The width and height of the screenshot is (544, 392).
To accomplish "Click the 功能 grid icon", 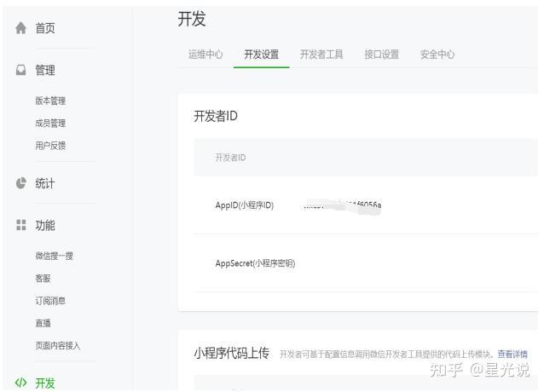I will pyautogui.click(x=20, y=225).
